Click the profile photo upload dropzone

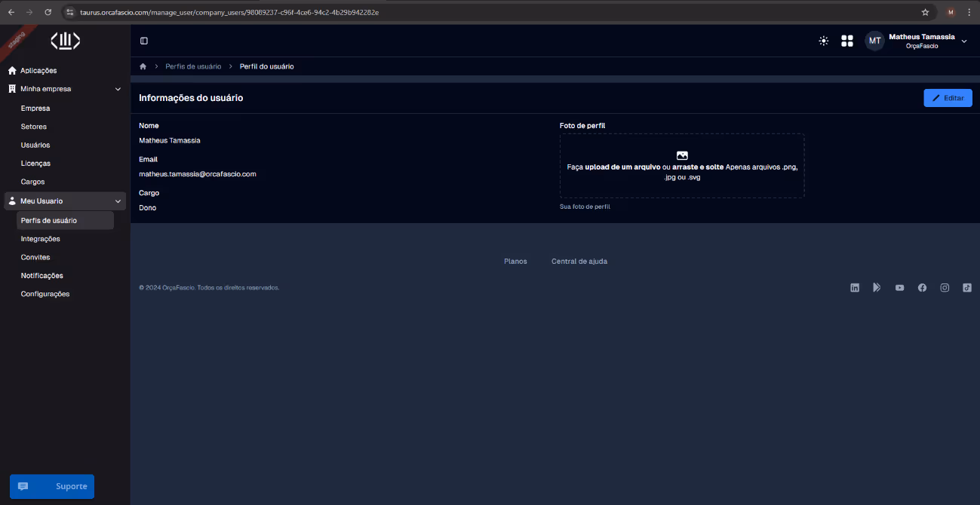682,166
